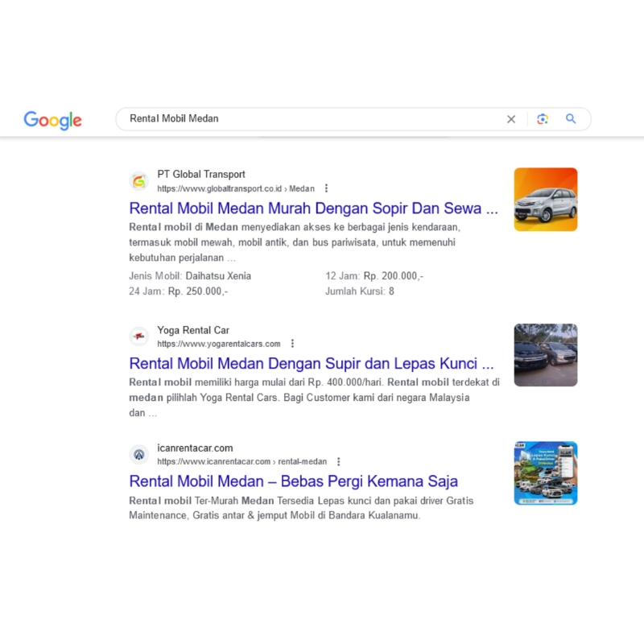This screenshot has height=644, width=644.
Task: Open more options for the globaltransport.co.id result
Action: point(326,188)
